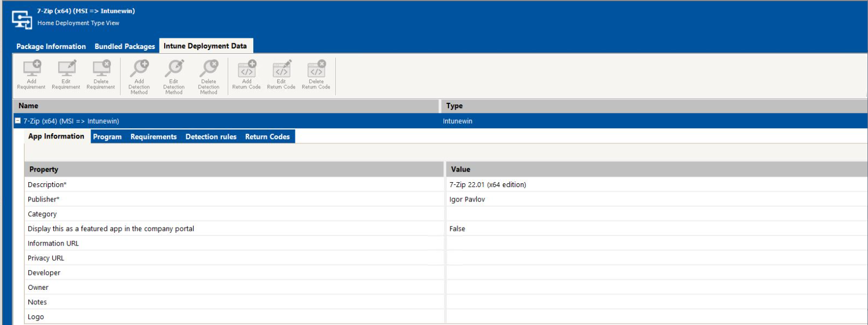Click the Edit Requirement icon
This screenshot has width=868, height=325.
point(66,69)
